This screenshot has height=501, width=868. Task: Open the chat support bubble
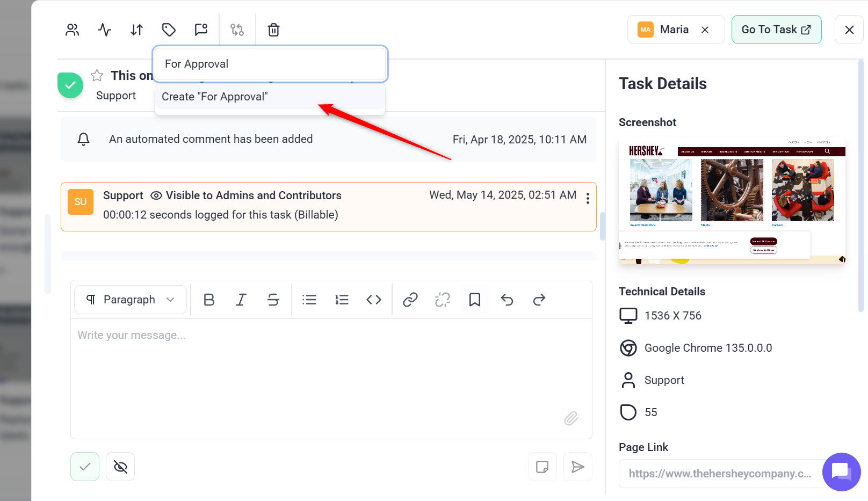click(841, 471)
